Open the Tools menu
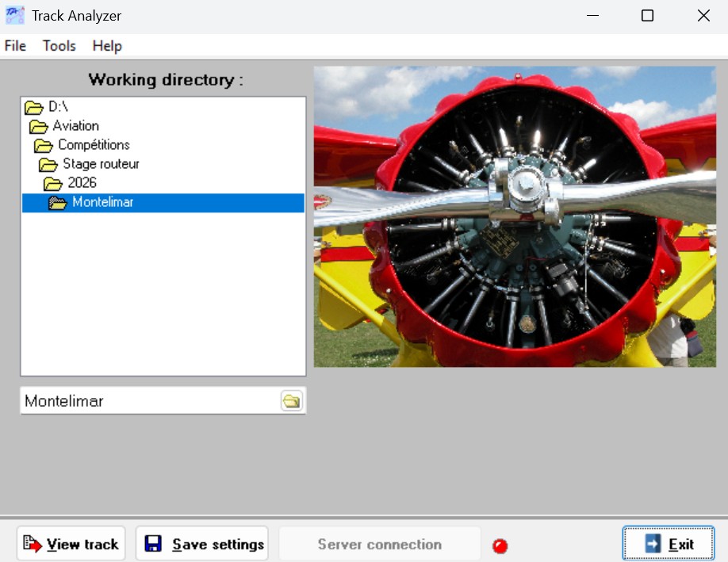This screenshot has height=562, width=728. tap(59, 46)
